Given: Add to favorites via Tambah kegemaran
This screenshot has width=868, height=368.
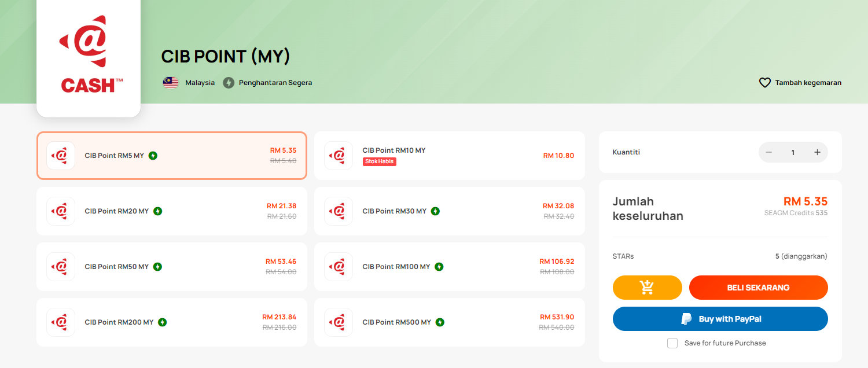Looking at the screenshot, I should 800,83.
